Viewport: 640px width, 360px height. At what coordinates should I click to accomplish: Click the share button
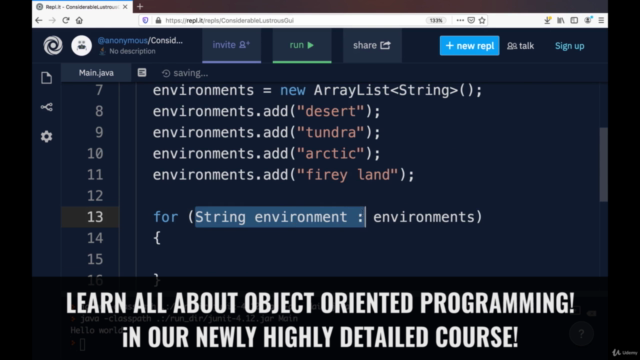click(x=372, y=45)
